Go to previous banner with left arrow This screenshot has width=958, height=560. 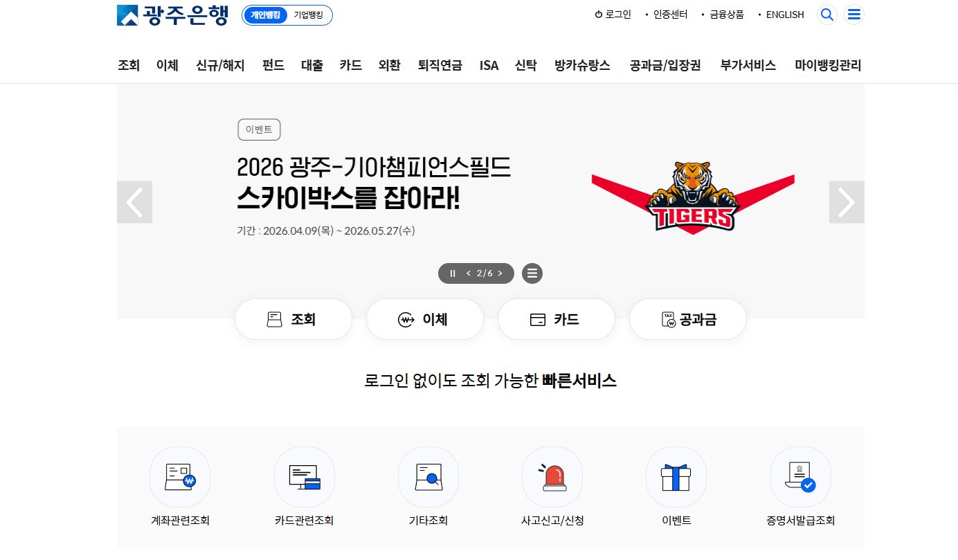(x=134, y=202)
